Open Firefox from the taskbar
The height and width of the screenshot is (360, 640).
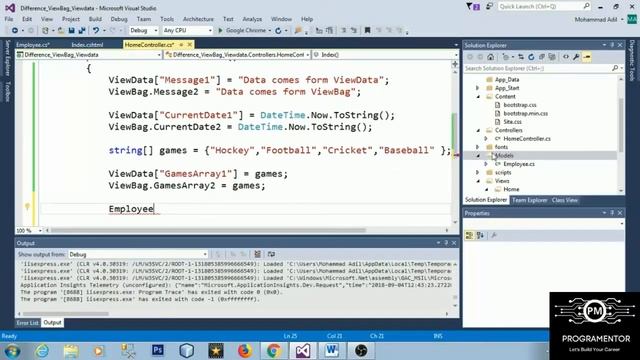pos(244,351)
